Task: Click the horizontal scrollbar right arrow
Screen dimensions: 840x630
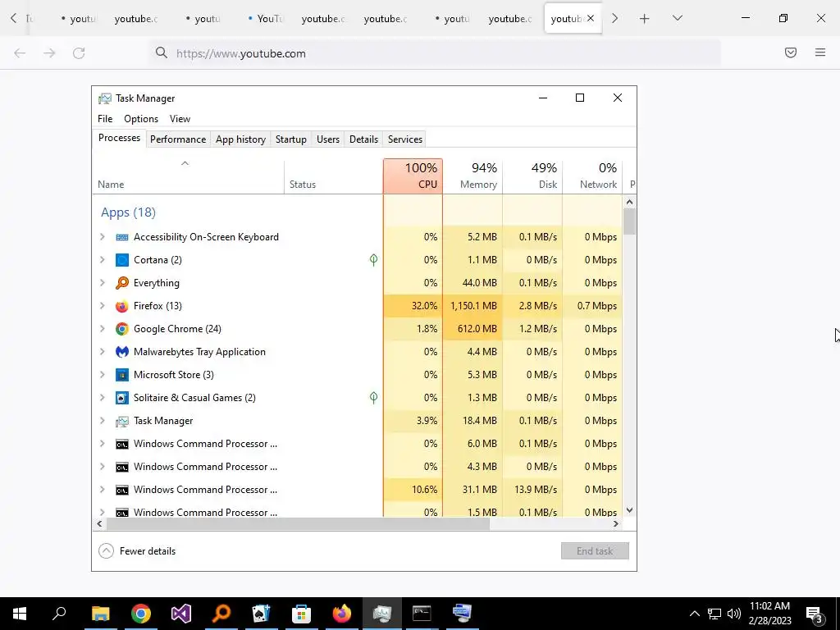Action: (616, 524)
